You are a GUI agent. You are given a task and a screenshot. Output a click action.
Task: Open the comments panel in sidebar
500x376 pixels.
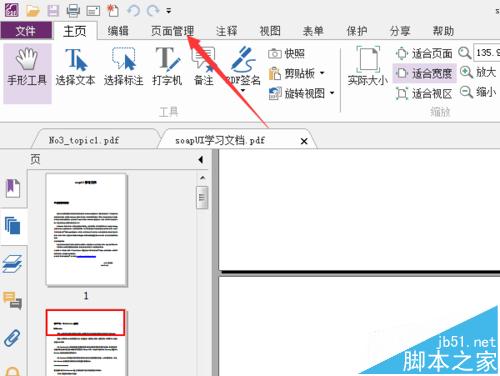13,300
